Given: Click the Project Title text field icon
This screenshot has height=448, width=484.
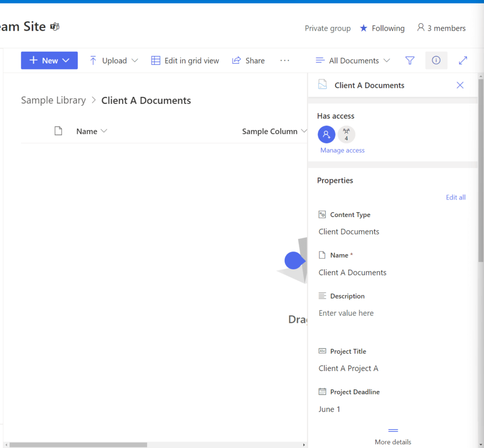Looking at the screenshot, I should click(x=322, y=351).
